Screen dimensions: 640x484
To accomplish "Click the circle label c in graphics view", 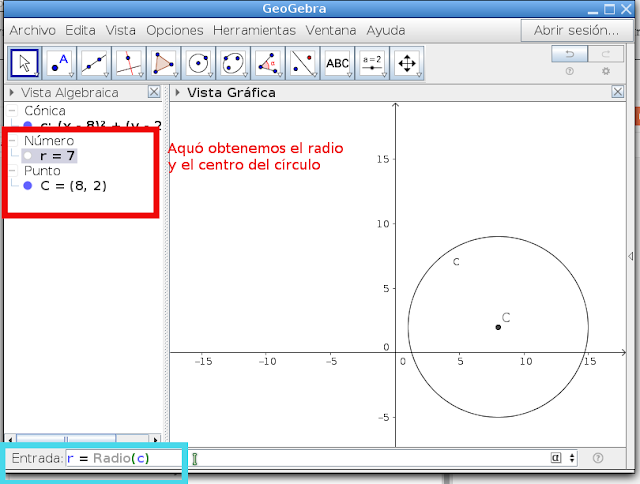I will (456, 262).
